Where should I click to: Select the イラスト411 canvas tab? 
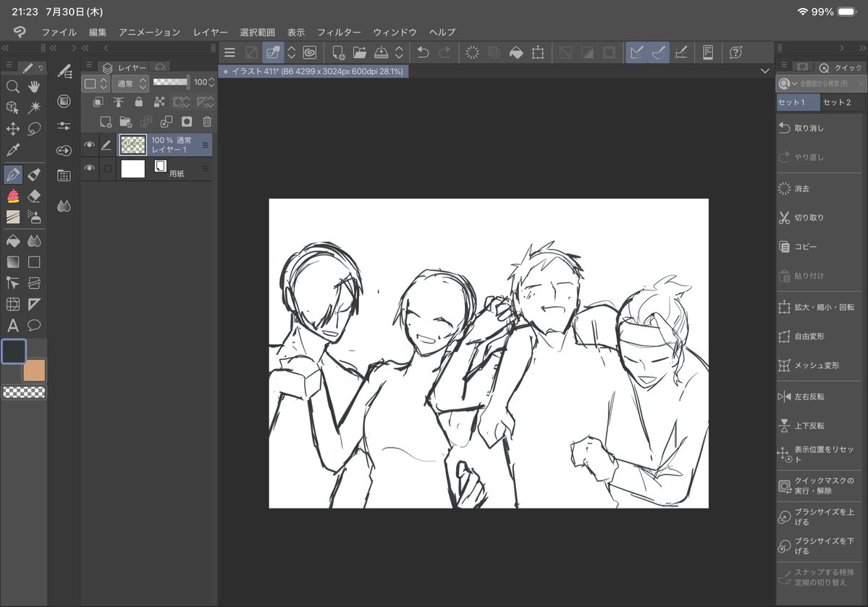coord(314,72)
